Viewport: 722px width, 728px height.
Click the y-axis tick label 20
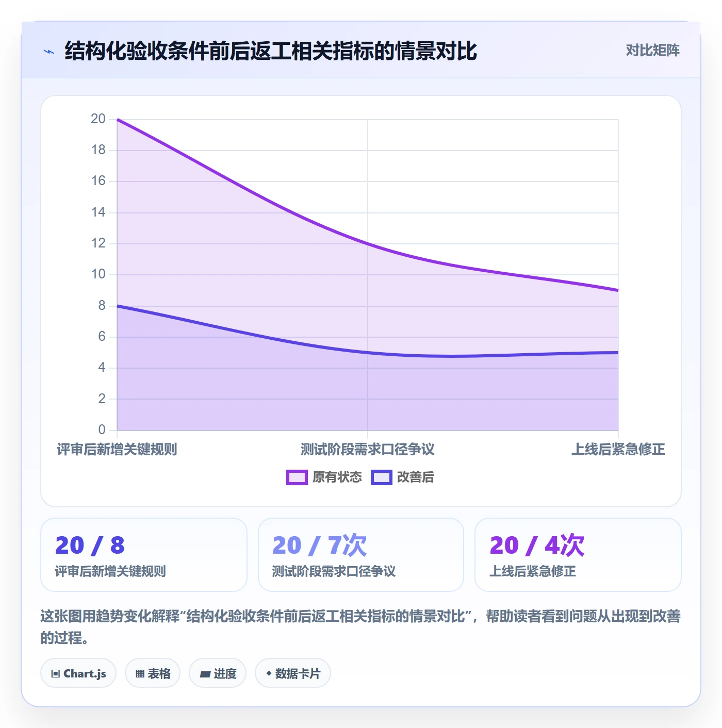98,119
